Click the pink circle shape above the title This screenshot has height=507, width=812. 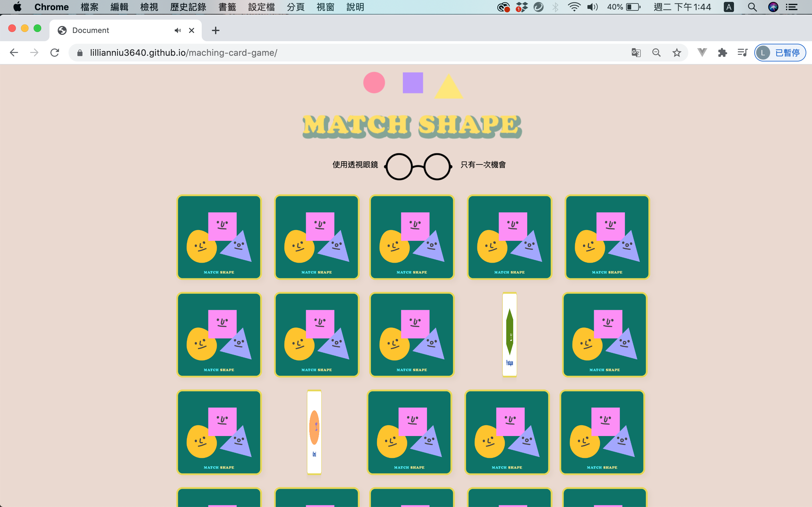click(374, 82)
